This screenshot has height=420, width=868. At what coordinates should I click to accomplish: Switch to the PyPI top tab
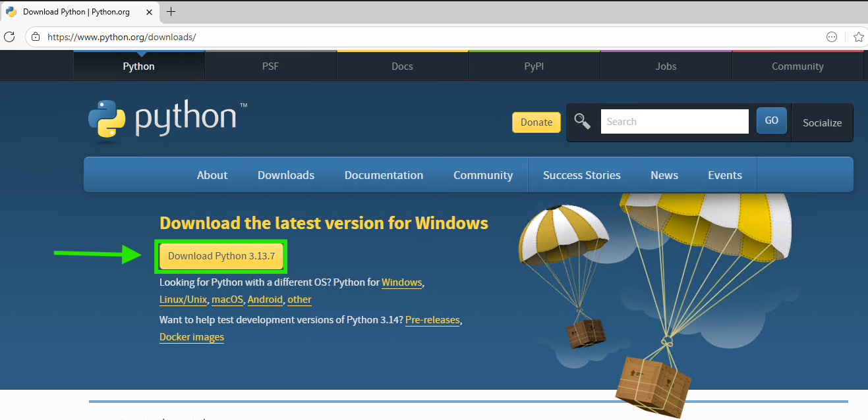coord(534,66)
